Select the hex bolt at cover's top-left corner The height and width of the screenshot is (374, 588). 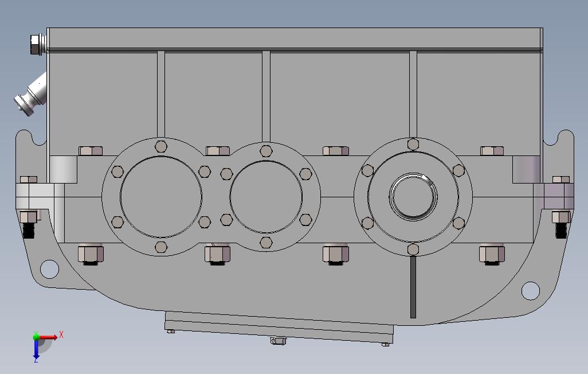[x=38, y=45]
